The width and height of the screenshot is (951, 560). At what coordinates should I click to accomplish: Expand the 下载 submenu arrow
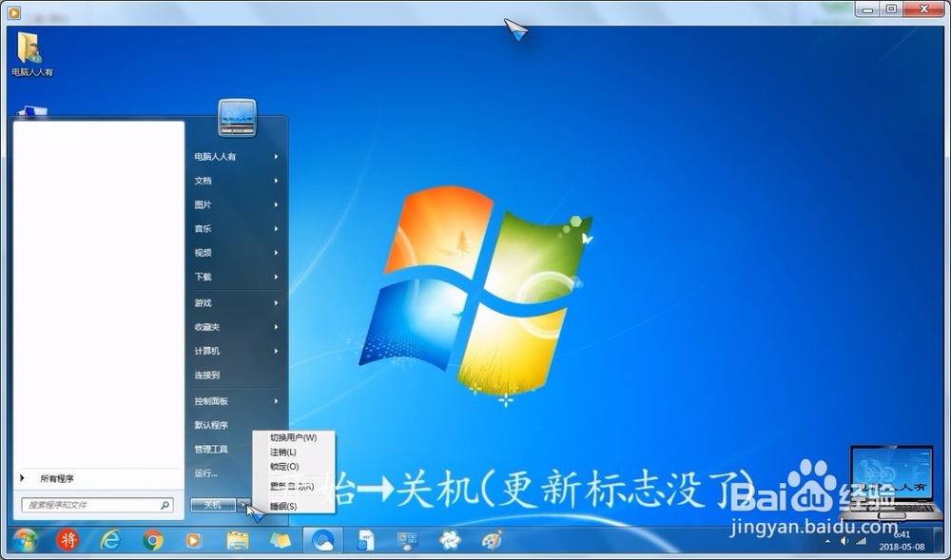(x=276, y=277)
